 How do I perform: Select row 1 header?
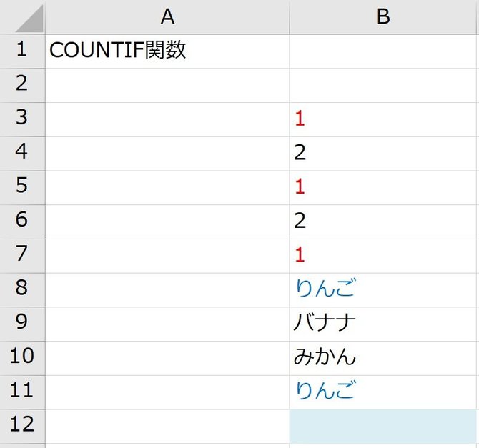click(22, 51)
